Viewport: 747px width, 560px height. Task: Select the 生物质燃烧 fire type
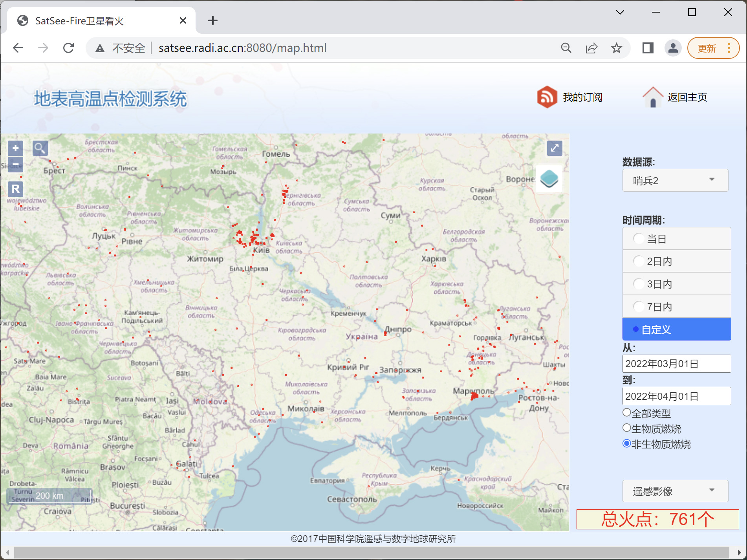tap(627, 428)
